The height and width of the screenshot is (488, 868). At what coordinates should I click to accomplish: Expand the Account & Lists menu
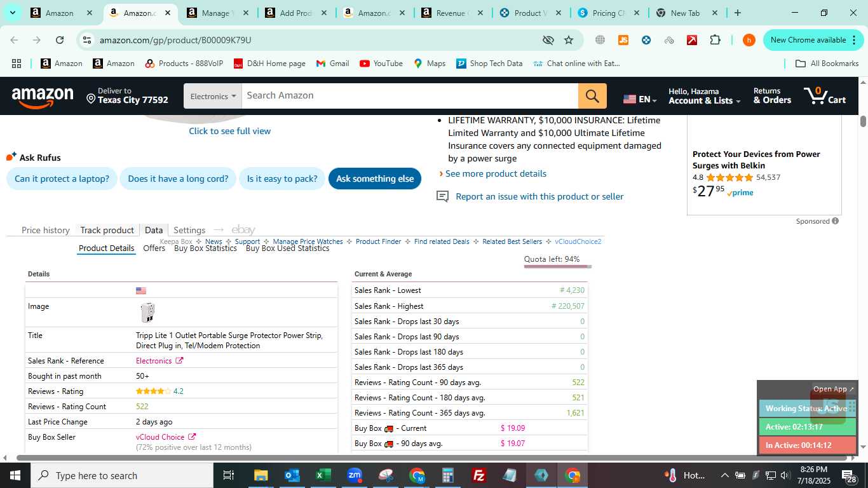[704, 96]
